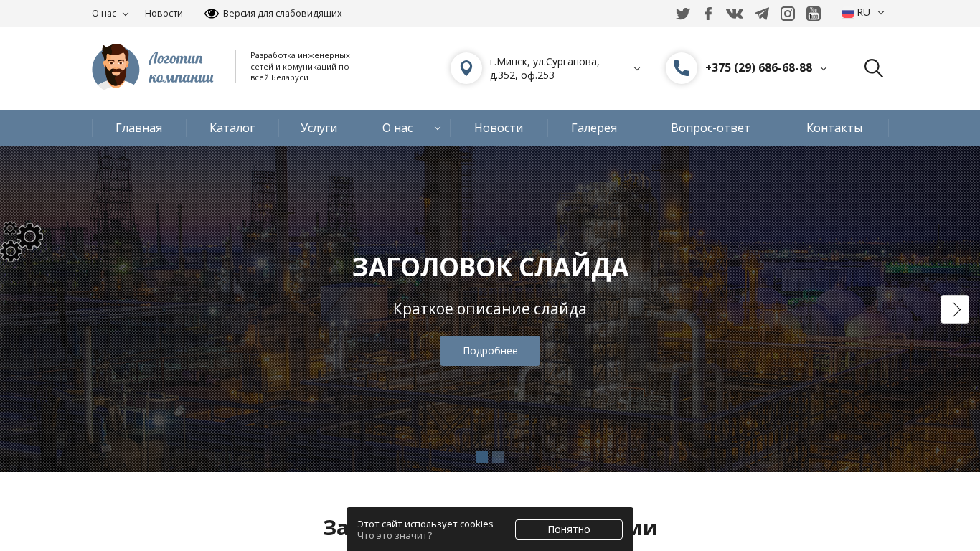980x551 pixels.
Task: Click the gears icon on slider
Action: pos(22,241)
